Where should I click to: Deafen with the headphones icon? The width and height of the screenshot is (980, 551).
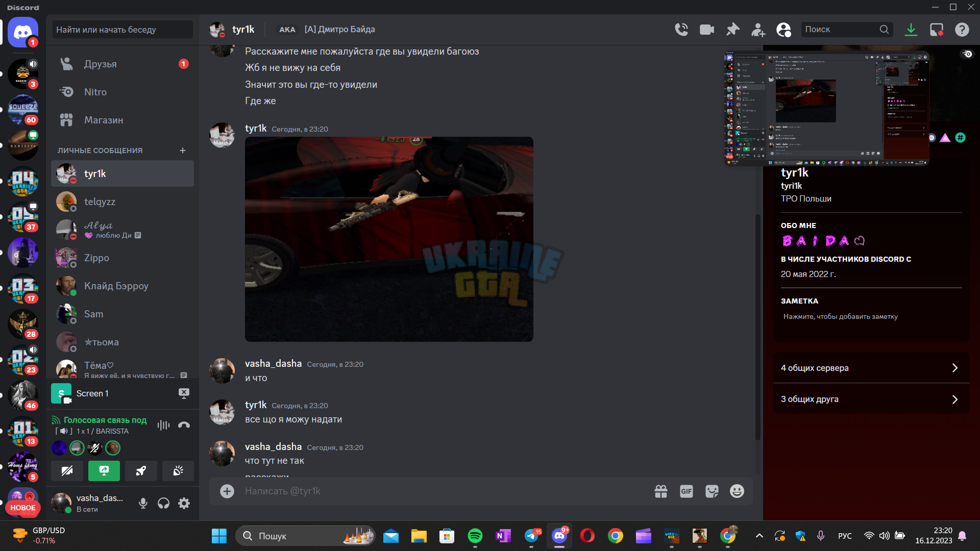(163, 504)
